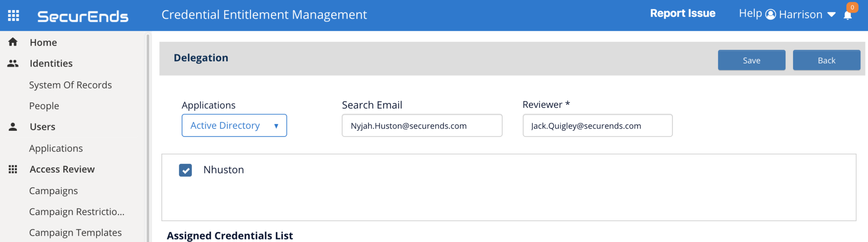Click the Access Review grid icon
The width and height of the screenshot is (868, 242).
[x=13, y=169]
